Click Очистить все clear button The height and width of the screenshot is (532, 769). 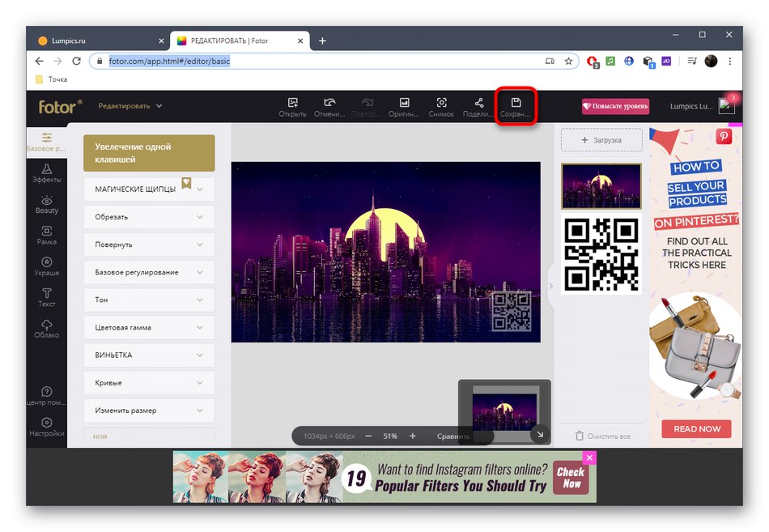coord(602,436)
